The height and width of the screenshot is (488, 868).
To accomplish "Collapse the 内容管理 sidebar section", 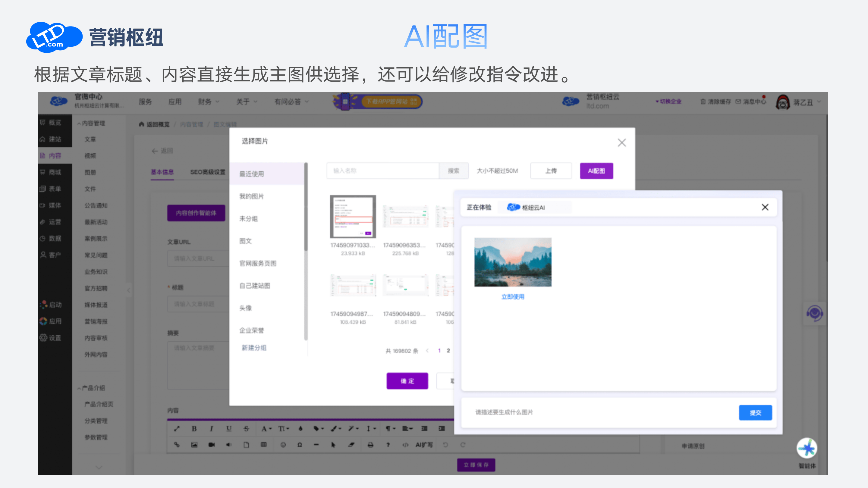I will (x=91, y=123).
